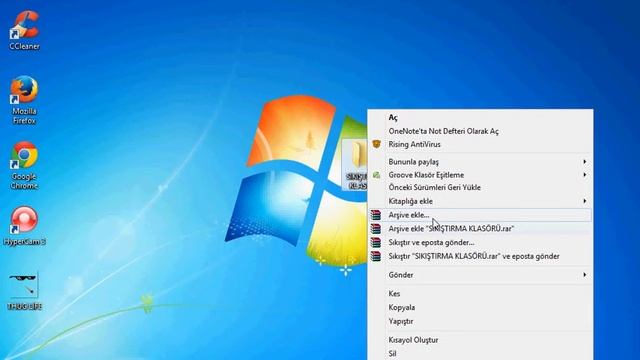Choose 'Sil' in the context menu
The image size is (640, 360).
pos(480,353)
